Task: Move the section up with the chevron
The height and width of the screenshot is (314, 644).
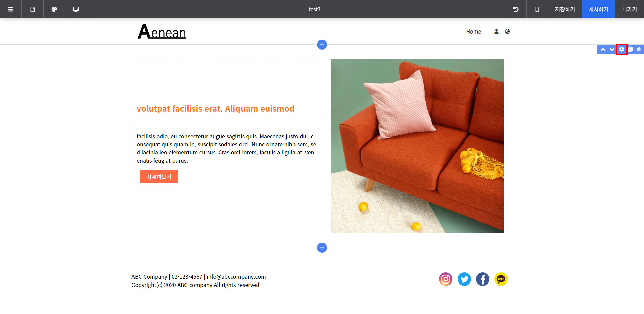Action: point(603,50)
